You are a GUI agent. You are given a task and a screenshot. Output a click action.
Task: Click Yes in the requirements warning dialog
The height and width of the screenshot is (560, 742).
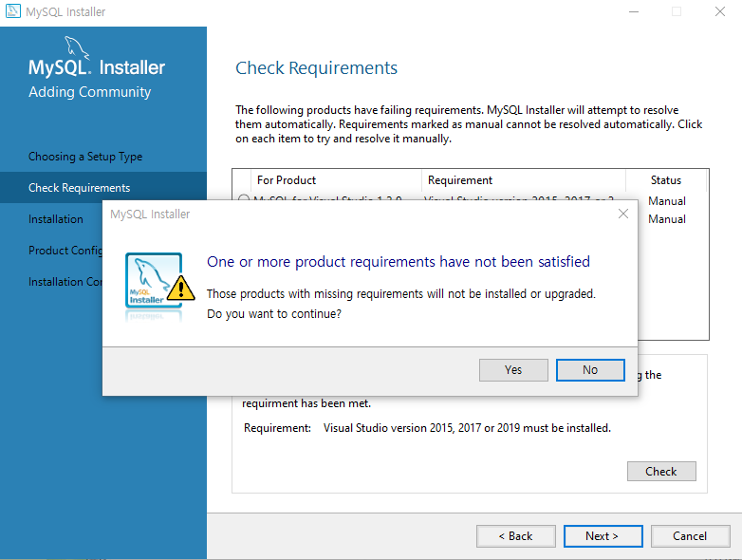pyautogui.click(x=513, y=370)
